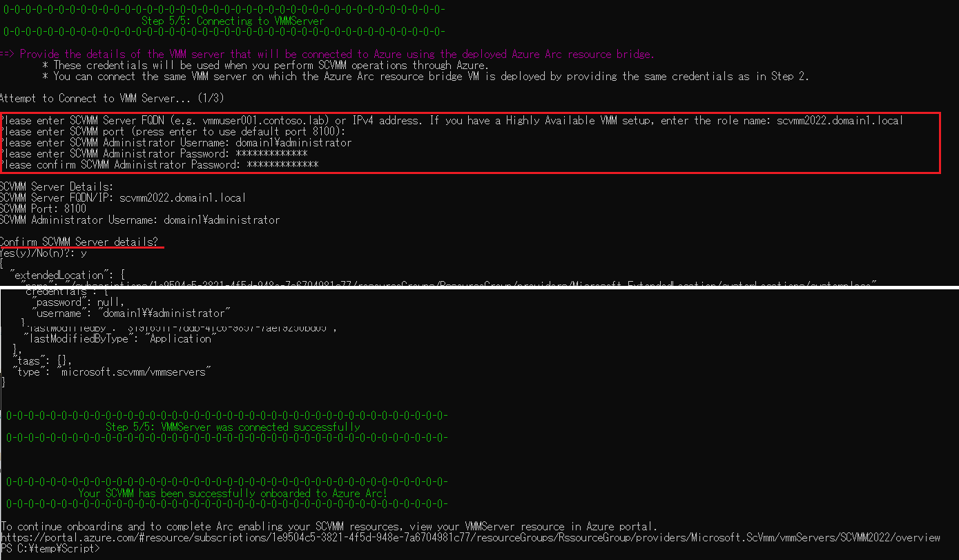This screenshot has width=959, height=560.
Task: Select the 'Step 5/5: Connecting to VMMServer' heading
Action: (233, 21)
